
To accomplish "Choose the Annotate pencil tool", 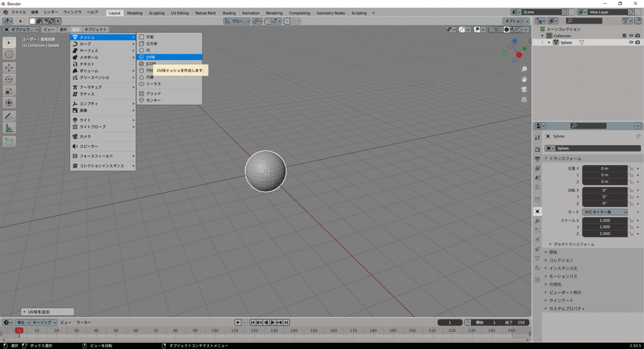I will point(9,116).
